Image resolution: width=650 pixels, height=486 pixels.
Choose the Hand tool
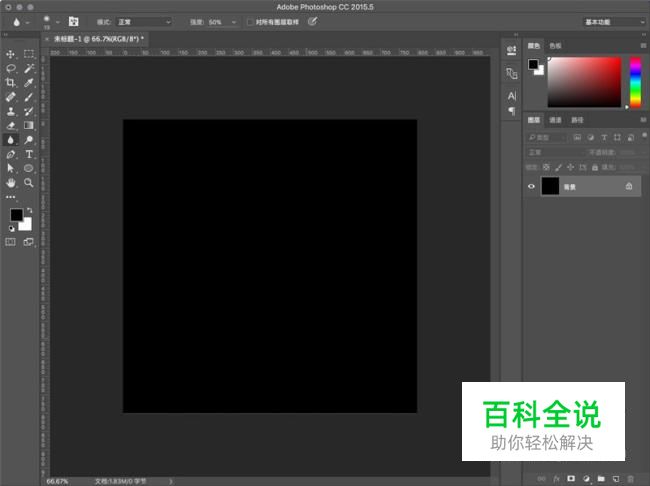click(11, 183)
